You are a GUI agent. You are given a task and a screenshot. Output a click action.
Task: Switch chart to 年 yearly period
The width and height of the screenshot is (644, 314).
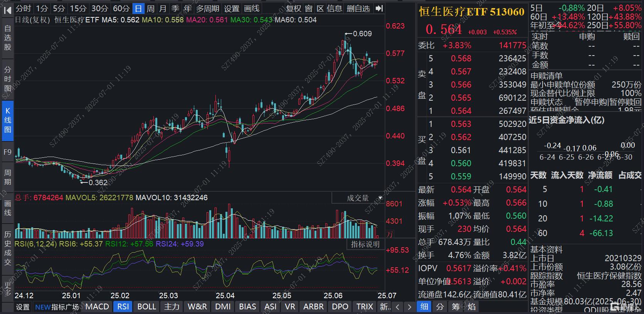tap(188, 8)
